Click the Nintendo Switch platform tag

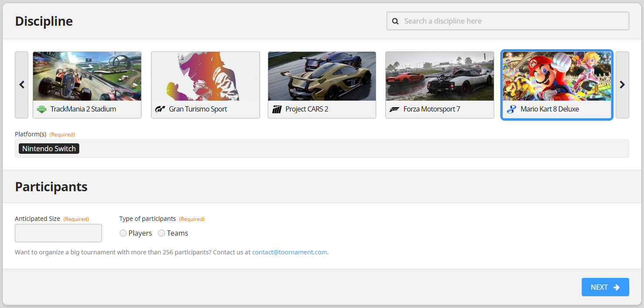pos(49,149)
